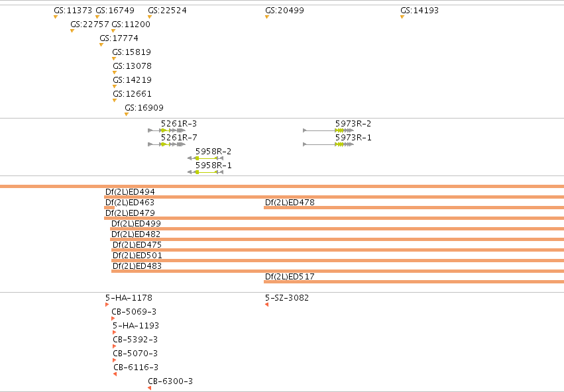Screen dimensions: 564x392
Task: Open the Df(2L)ED499 deletion label
Action: click(136, 224)
